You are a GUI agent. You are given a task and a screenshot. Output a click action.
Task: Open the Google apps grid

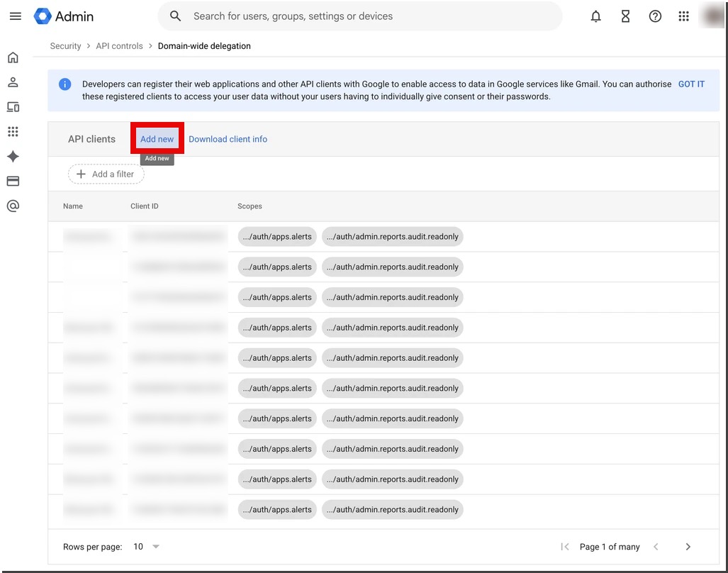point(683,16)
